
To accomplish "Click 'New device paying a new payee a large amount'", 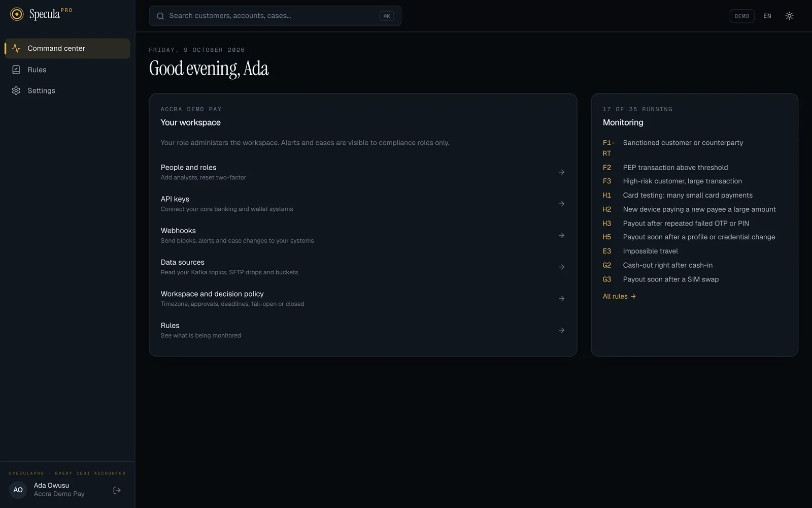I will [x=699, y=209].
